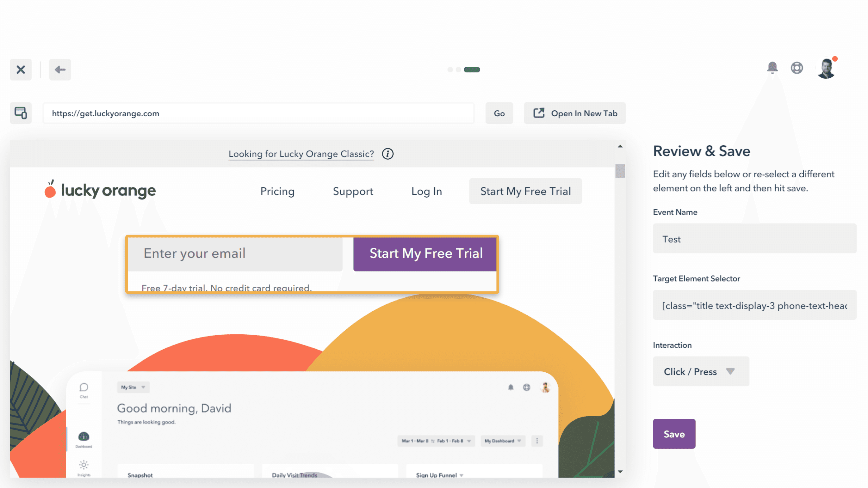The height and width of the screenshot is (488, 868).
Task: Click the 'Good morning, David' heading
Action: [x=174, y=408]
